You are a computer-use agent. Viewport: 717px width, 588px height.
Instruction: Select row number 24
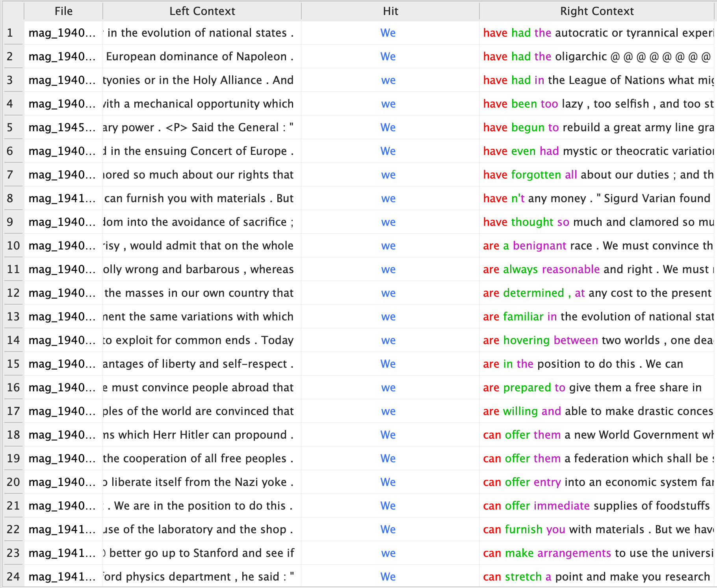(x=13, y=577)
